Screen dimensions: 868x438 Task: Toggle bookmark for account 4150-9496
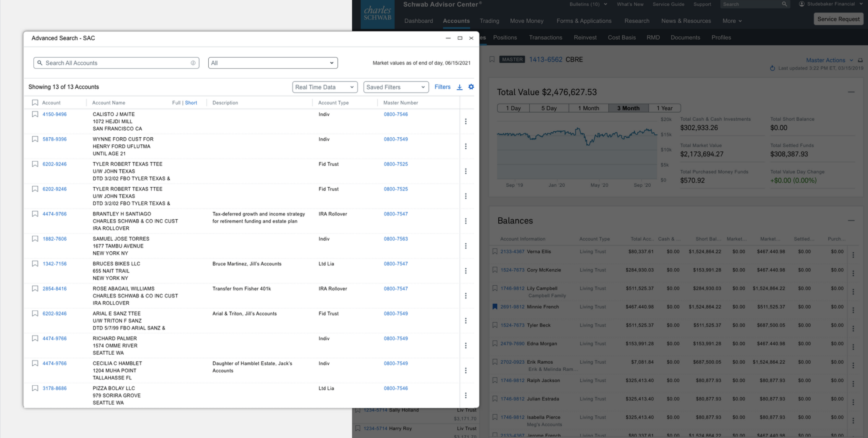pos(35,114)
